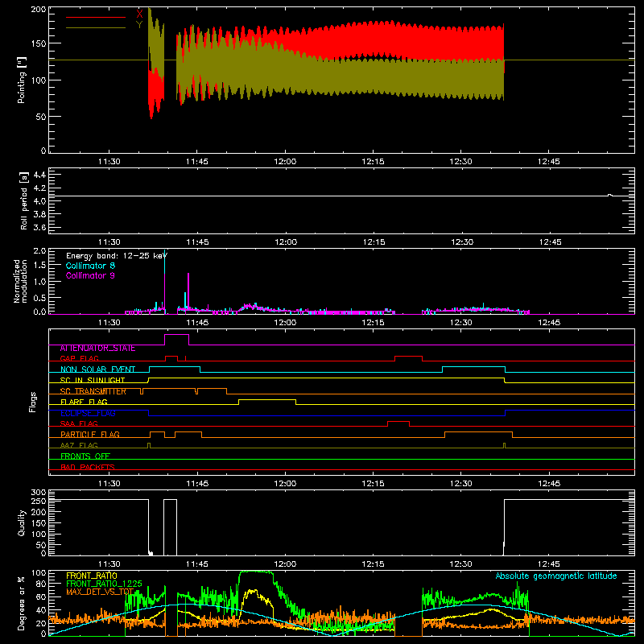Click the 250 tick on Quality axis
The image size is (644, 644).
(39, 502)
